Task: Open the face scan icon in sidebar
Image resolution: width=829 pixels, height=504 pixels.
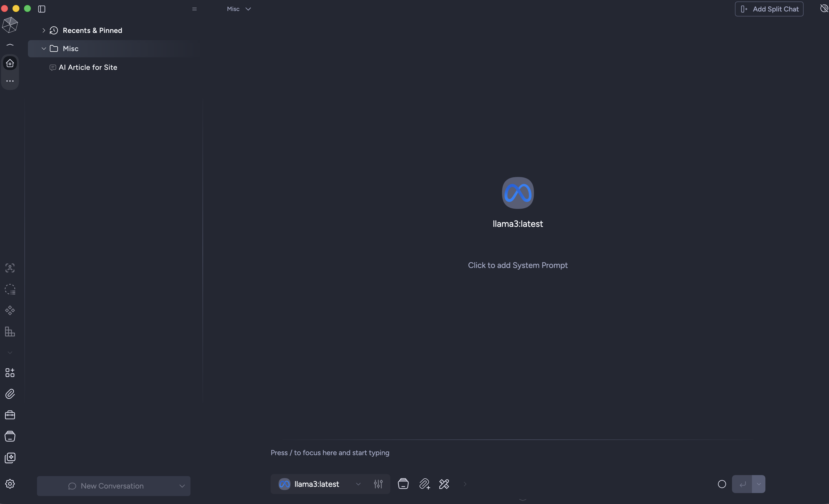Action: [10, 268]
